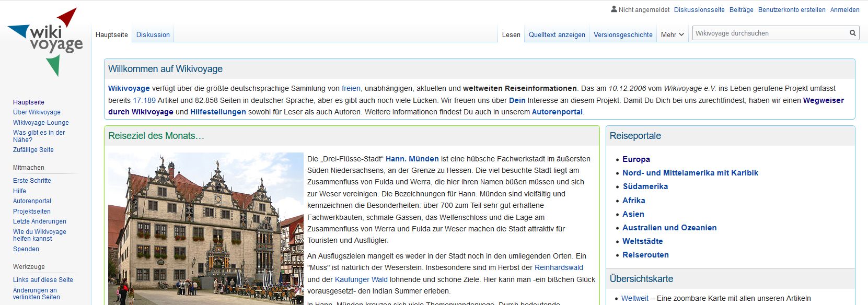Click Benutzerkonto erstellen link
868x305 pixels.
coord(792,9)
